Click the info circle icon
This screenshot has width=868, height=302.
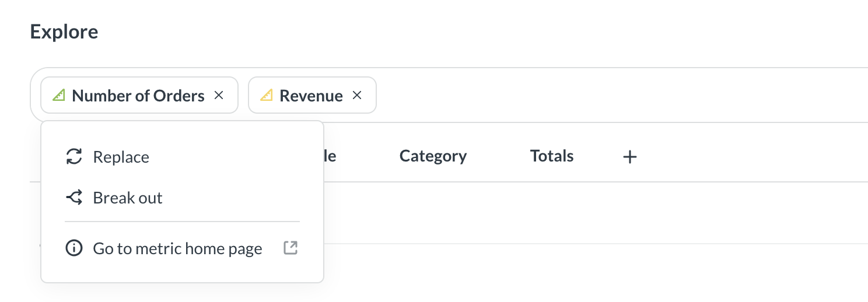click(74, 248)
